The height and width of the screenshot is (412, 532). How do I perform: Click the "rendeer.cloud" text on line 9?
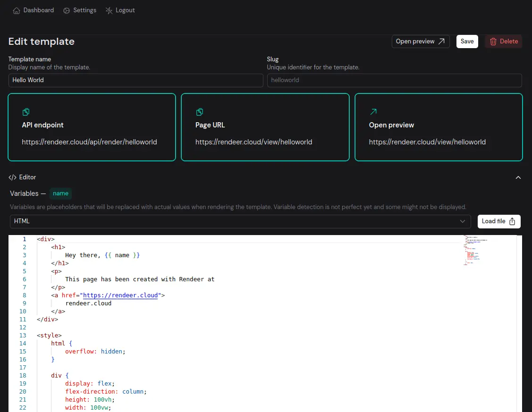(88, 303)
